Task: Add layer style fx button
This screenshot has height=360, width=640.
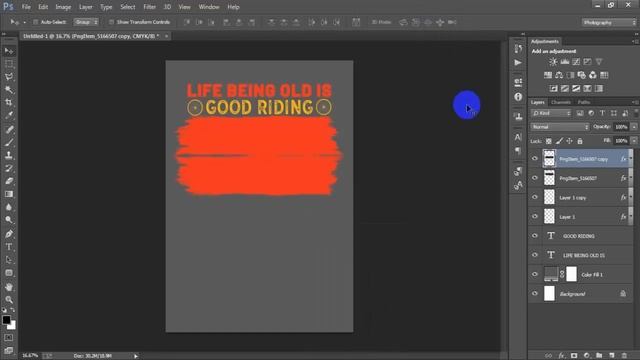Action: click(561, 356)
